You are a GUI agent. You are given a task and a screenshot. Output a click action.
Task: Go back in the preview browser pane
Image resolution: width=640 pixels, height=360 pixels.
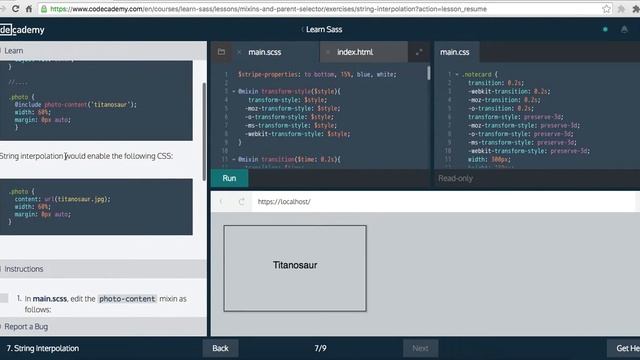tap(221, 202)
